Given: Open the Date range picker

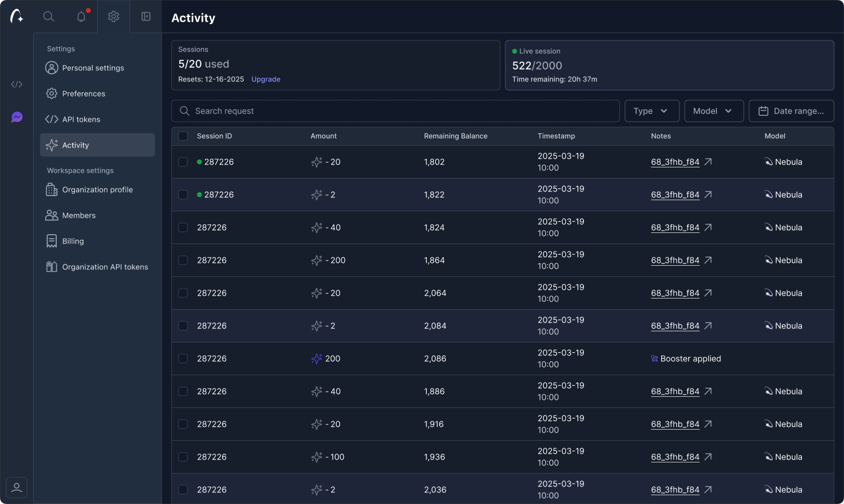Looking at the screenshot, I should pos(791,111).
